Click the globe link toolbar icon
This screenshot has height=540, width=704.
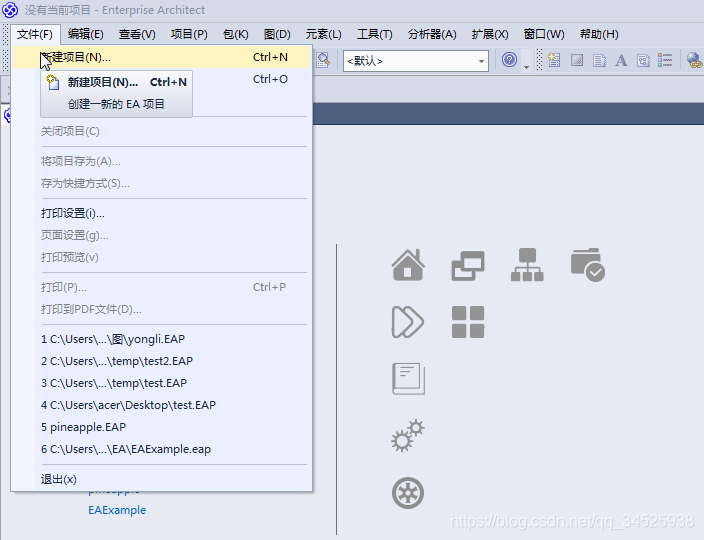coord(695,60)
